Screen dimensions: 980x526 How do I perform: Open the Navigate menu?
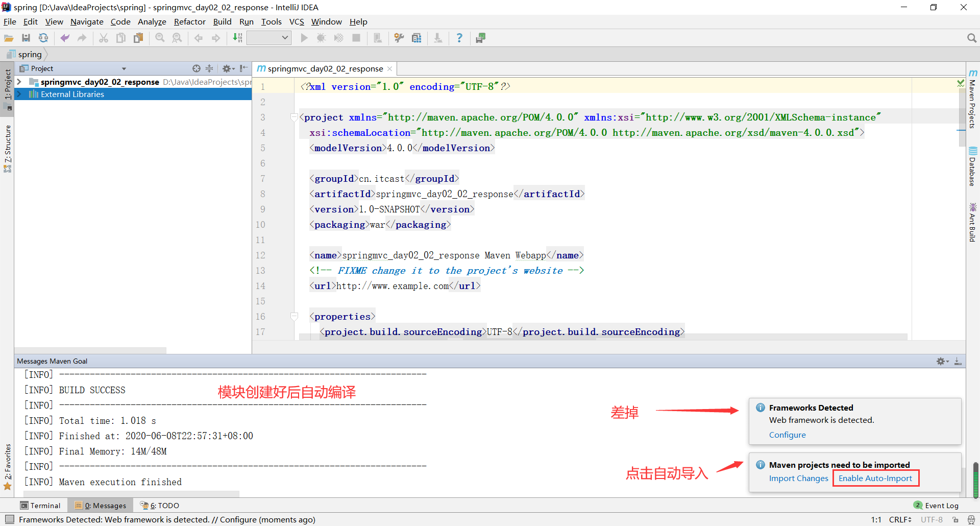(x=87, y=21)
